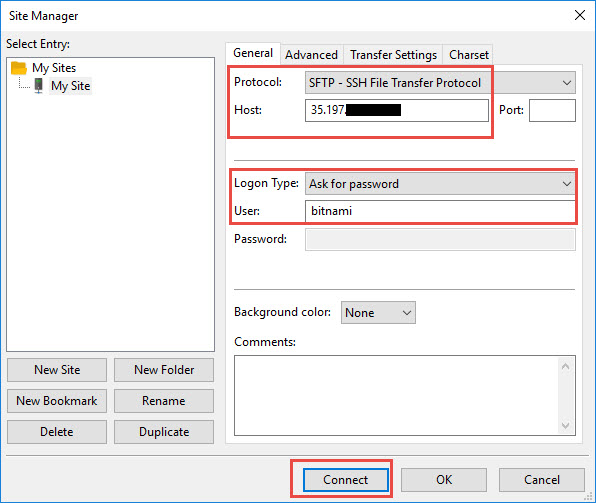Screen dimensions: 596x503
Task: Open the Background color dropdown
Action: click(378, 313)
